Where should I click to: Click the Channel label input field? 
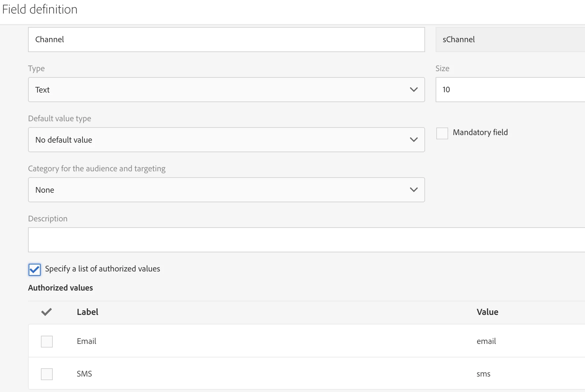pos(226,40)
